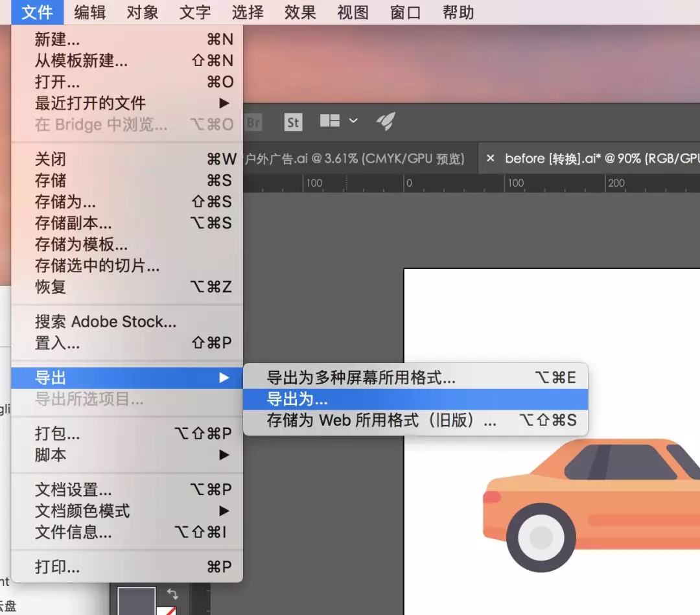Choose 打包... menu entry
Image resolution: width=700 pixels, height=615 pixels.
coord(127,434)
